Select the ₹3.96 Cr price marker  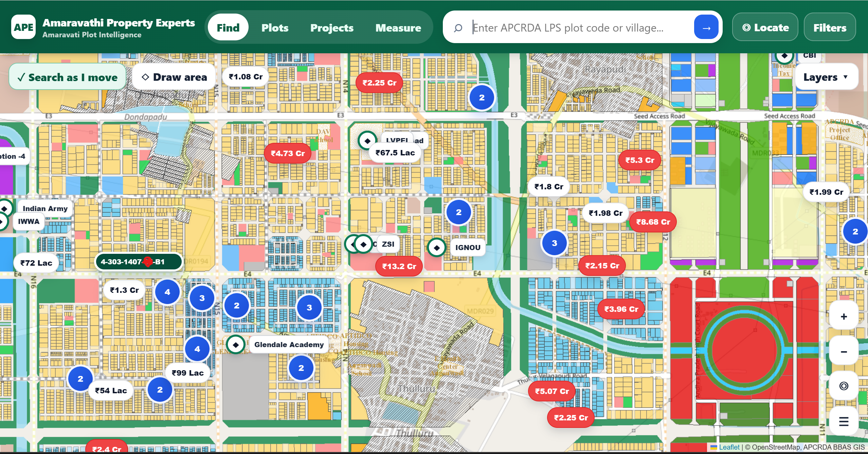(x=621, y=309)
